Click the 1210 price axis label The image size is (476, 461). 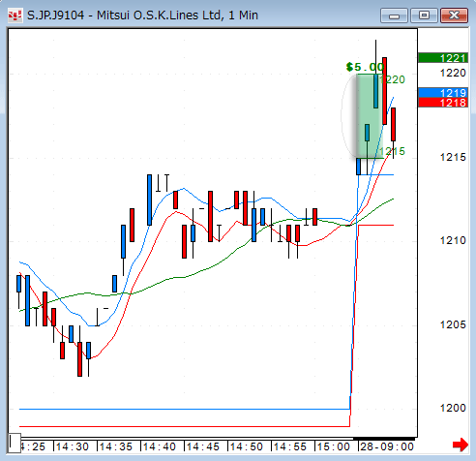pyautogui.click(x=453, y=240)
